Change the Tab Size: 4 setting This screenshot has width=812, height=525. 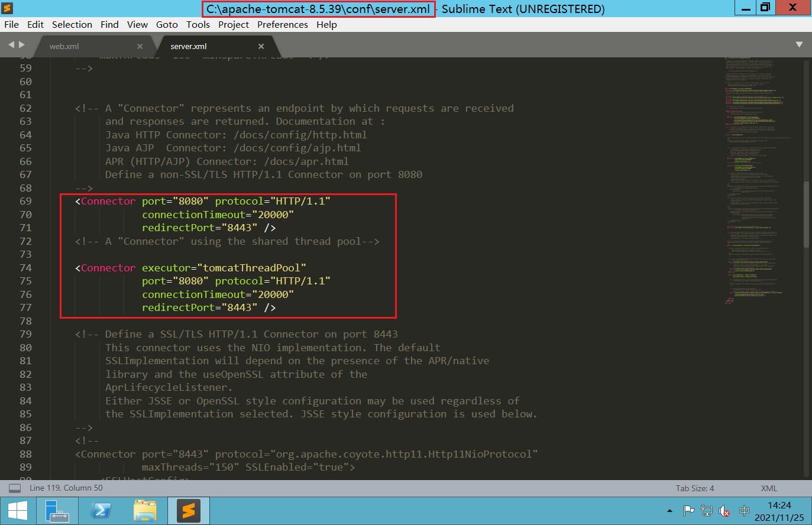click(695, 488)
